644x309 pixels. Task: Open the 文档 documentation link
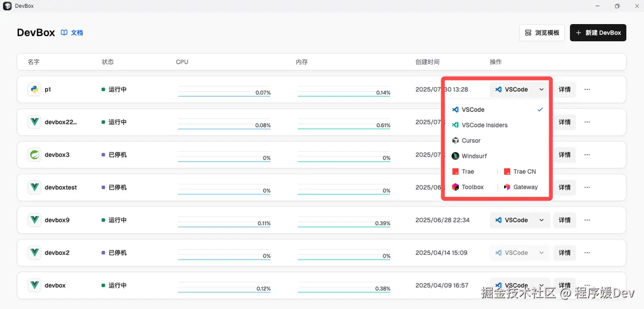tap(72, 33)
